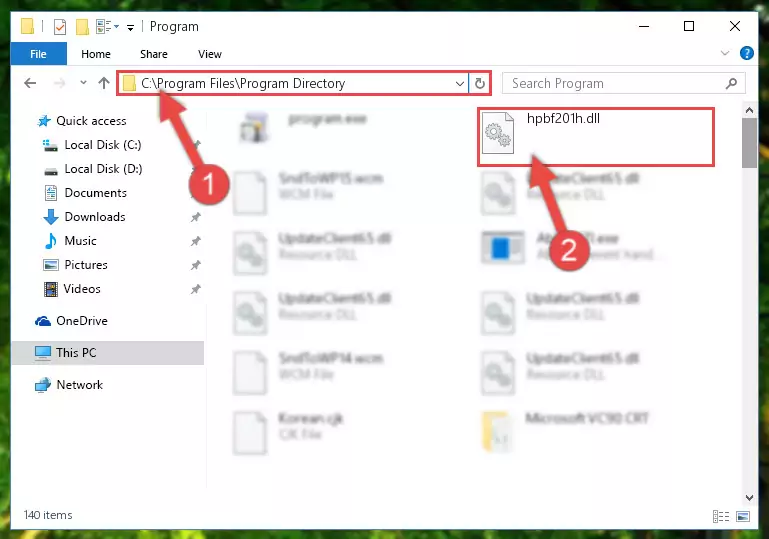Screen dimensions: 769x539
Task: Click the hpbf201h.dll gear file icon
Action: [x=498, y=133]
